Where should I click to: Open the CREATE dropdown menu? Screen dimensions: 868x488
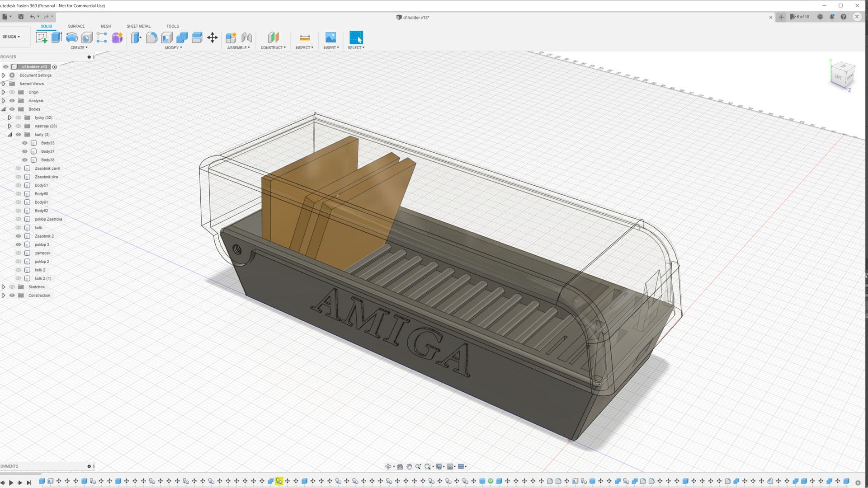pyautogui.click(x=79, y=47)
